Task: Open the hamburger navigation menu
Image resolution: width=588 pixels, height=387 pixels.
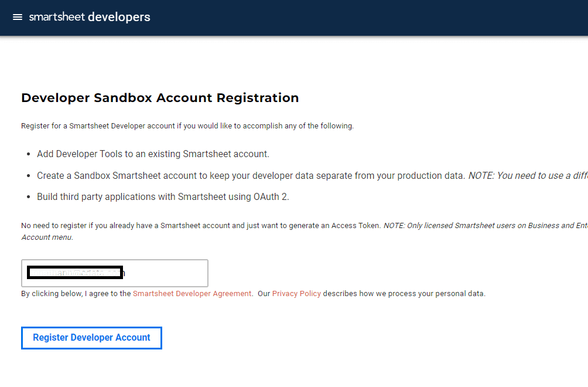Action: pyautogui.click(x=18, y=17)
